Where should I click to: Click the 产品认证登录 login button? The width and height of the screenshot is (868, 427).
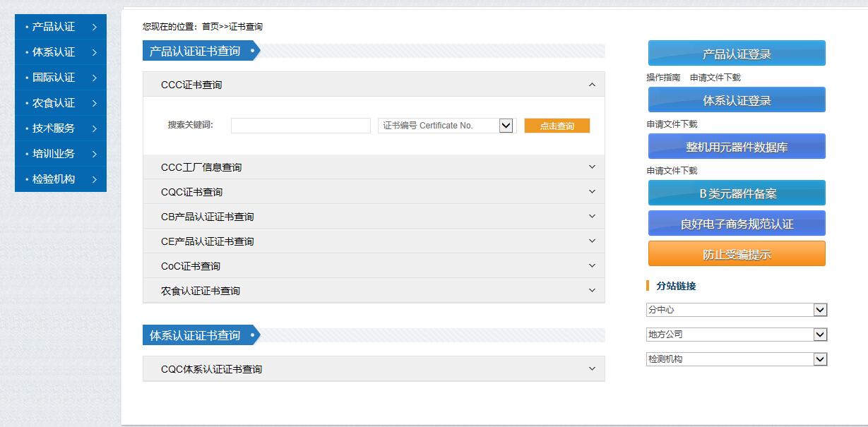[736, 52]
